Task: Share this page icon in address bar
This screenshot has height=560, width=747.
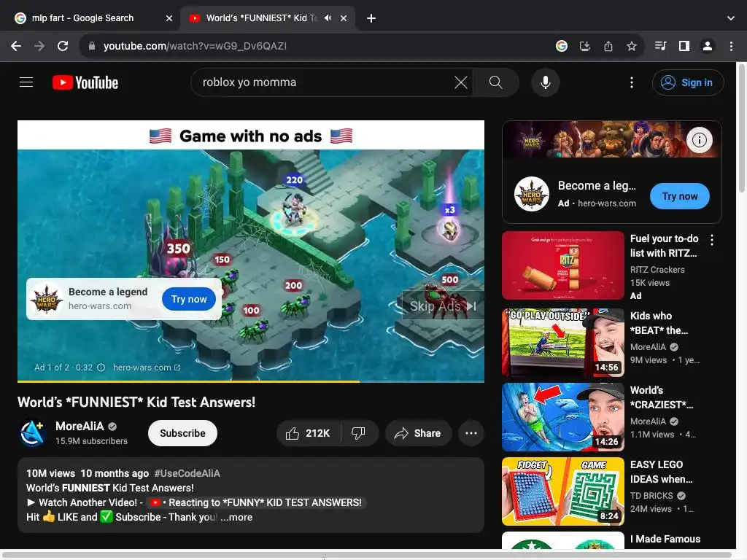Action: (608, 46)
